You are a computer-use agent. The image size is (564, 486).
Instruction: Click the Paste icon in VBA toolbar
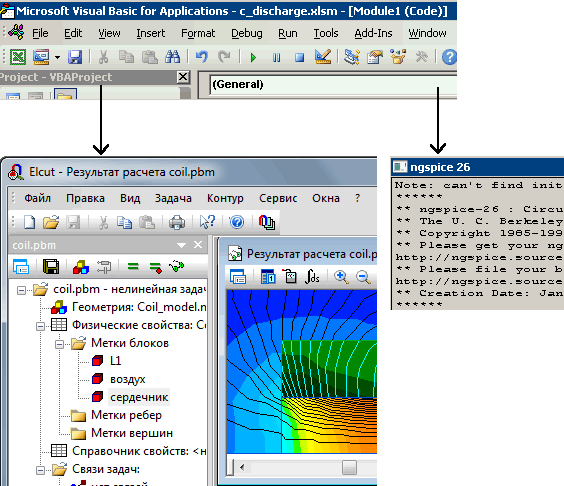coord(150,57)
